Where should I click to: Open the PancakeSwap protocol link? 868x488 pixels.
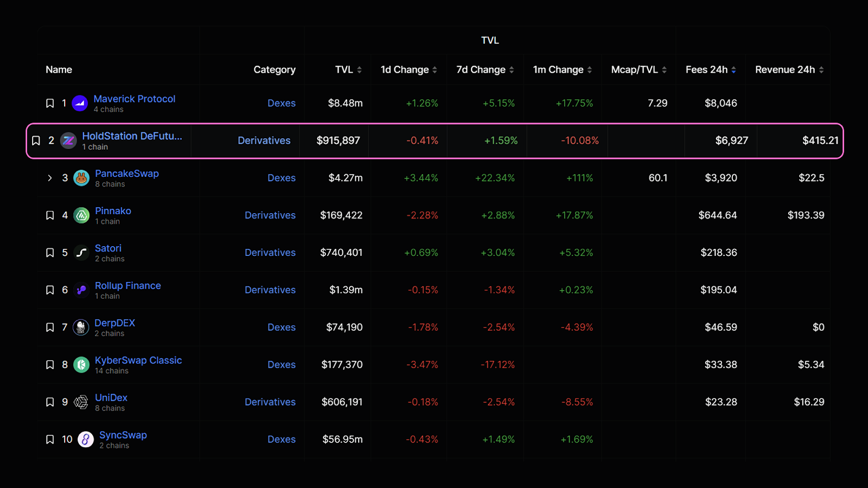coord(127,174)
